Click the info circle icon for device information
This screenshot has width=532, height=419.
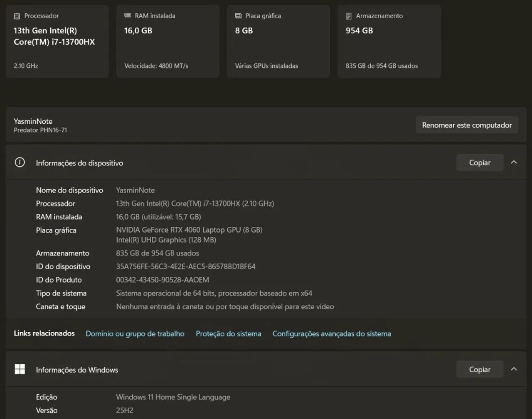[20, 162]
